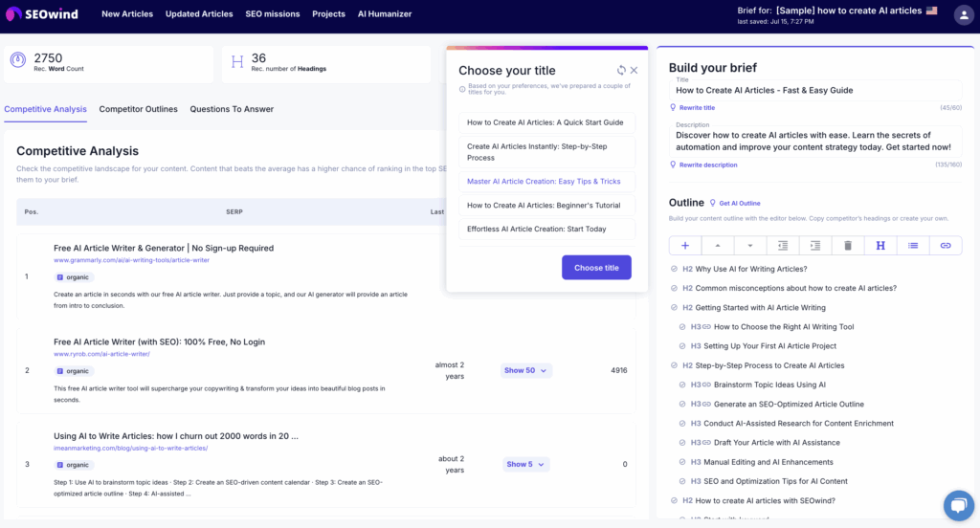Open Projects menu
980x528 pixels.
click(329, 13)
